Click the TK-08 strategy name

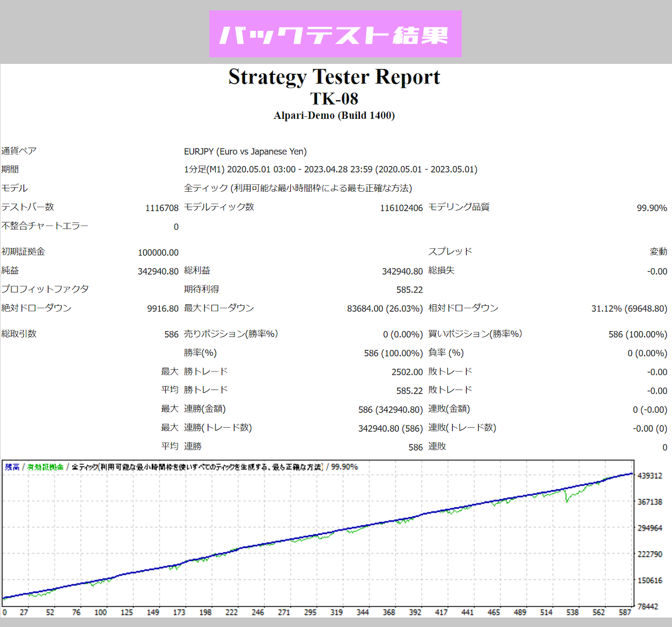coord(334,98)
